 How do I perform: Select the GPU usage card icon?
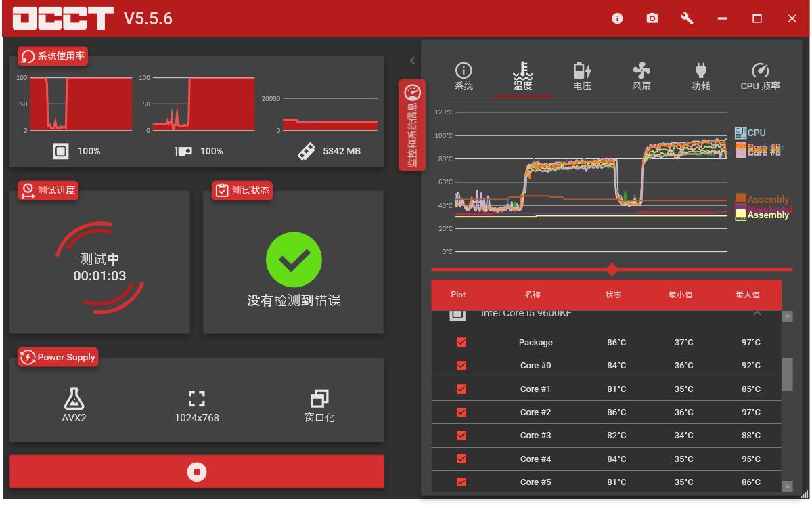(x=184, y=152)
